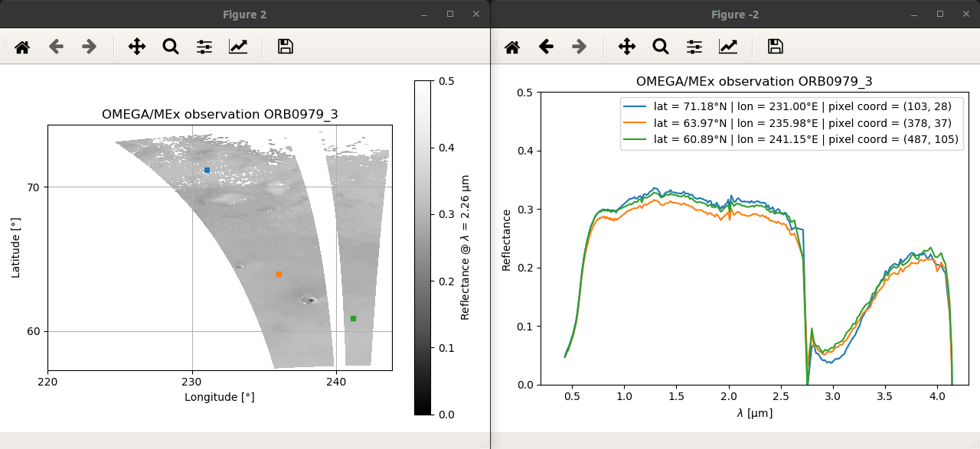Toggle Zoom to rectangle in Figure -2
Image resolution: width=980 pixels, height=449 pixels.
point(661,47)
